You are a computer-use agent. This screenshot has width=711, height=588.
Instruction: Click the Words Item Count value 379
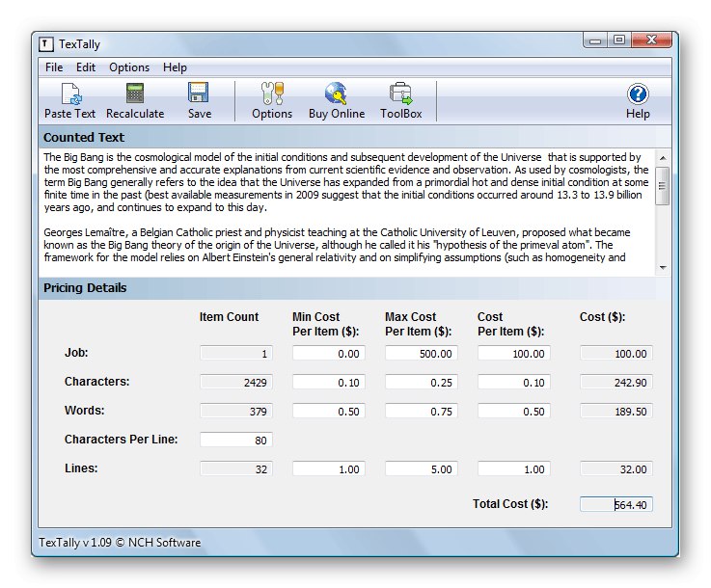point(235,412)
